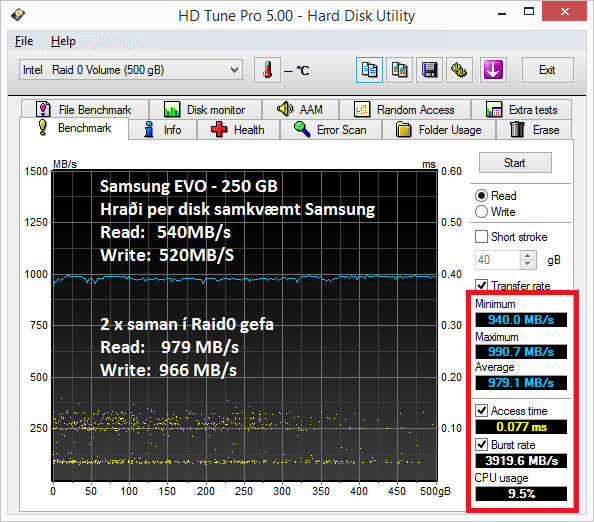Screen dimensions: 594x522
Task: Open the Help menu
Action: [63, 41]
